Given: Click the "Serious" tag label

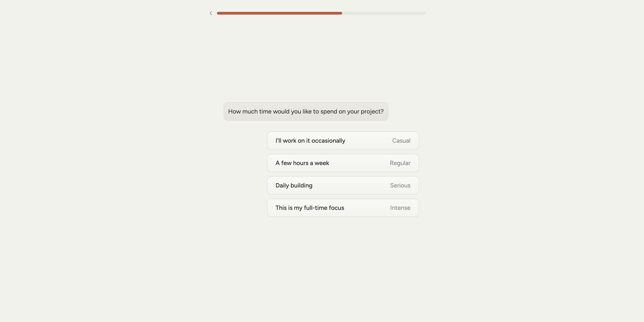Looking at the screenshot, I should (x=400, y=186).
